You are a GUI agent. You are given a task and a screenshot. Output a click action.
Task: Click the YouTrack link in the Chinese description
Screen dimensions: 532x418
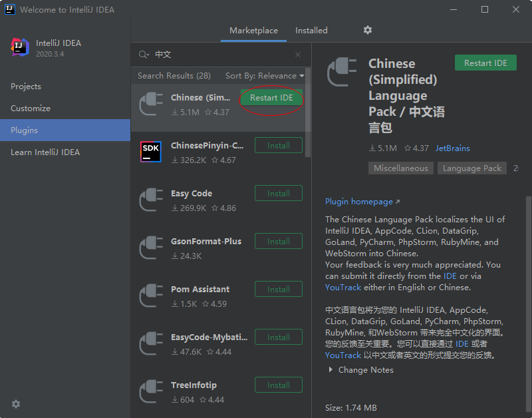pos(343,355)
